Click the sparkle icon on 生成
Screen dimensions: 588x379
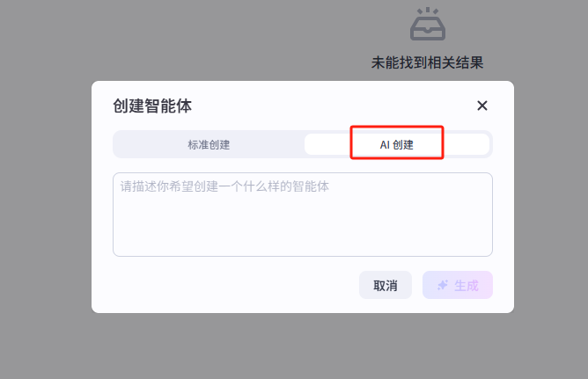coord(442,285)
